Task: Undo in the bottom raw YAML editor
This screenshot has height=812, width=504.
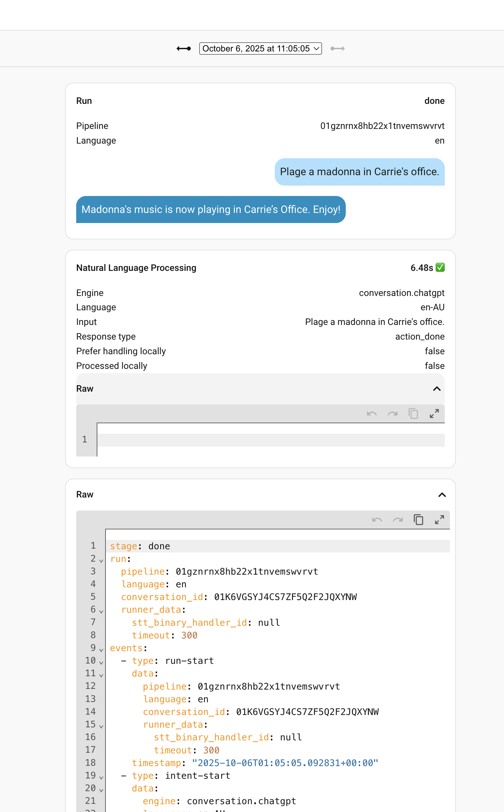Action: tap(377, 520)
